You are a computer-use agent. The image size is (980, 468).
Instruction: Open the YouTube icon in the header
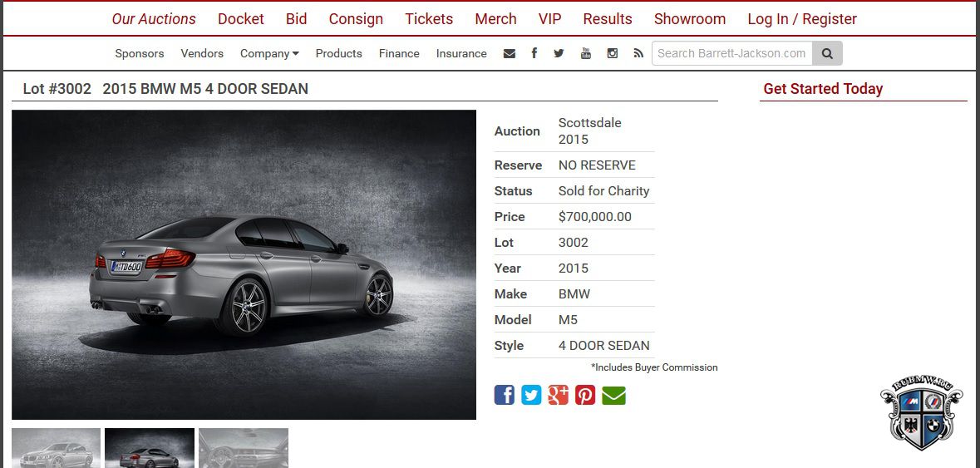tap(586, 53)
